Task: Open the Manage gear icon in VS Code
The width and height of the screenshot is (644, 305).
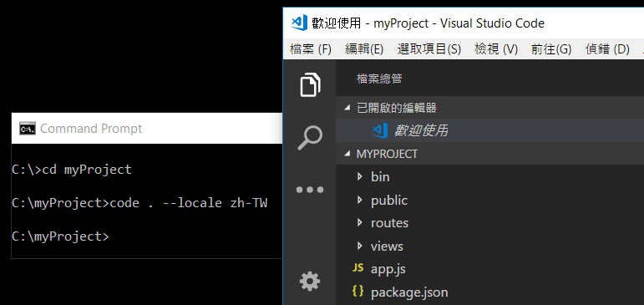Action: 310,282
